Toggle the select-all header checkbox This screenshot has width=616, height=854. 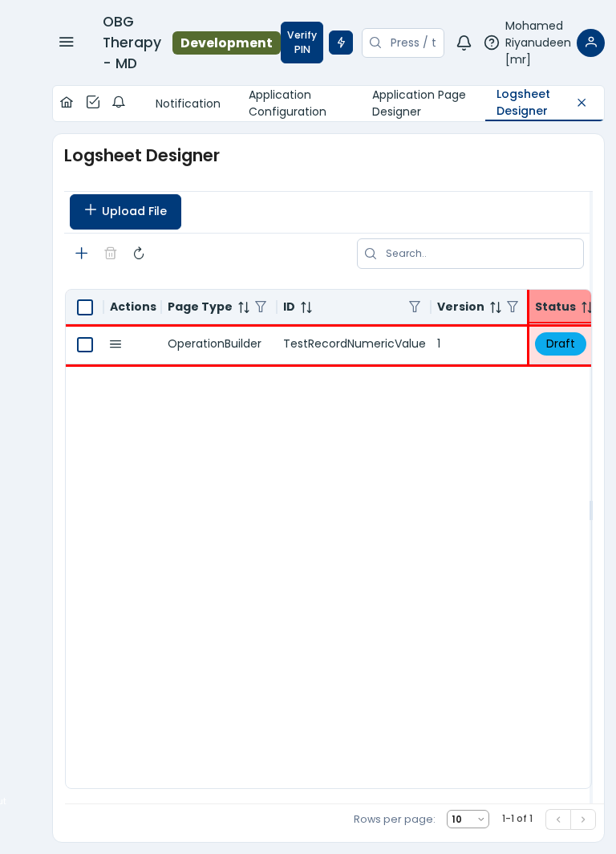tap(85, 307)
